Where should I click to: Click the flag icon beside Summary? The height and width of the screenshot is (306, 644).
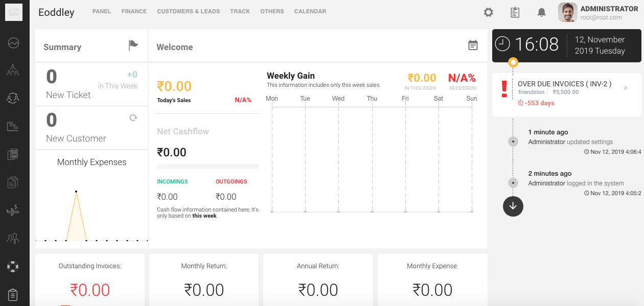pyautogui.click(x=133, y=45)
